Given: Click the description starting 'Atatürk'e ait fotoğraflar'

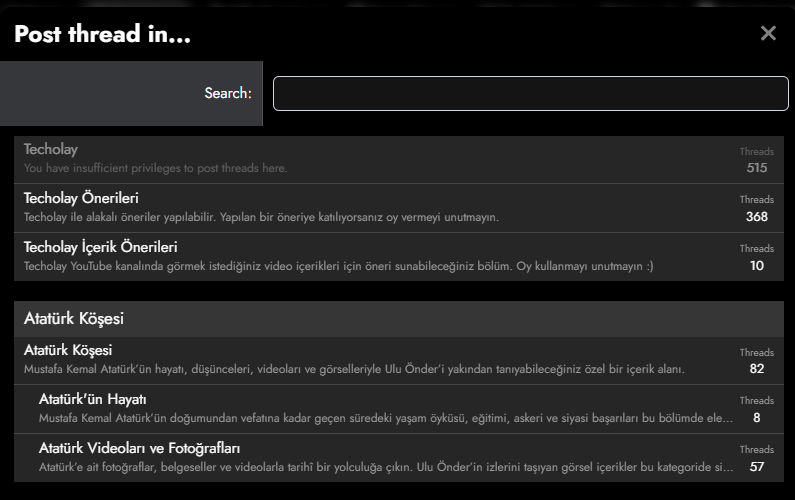Looking at the screenshot, I should [386, 467].
